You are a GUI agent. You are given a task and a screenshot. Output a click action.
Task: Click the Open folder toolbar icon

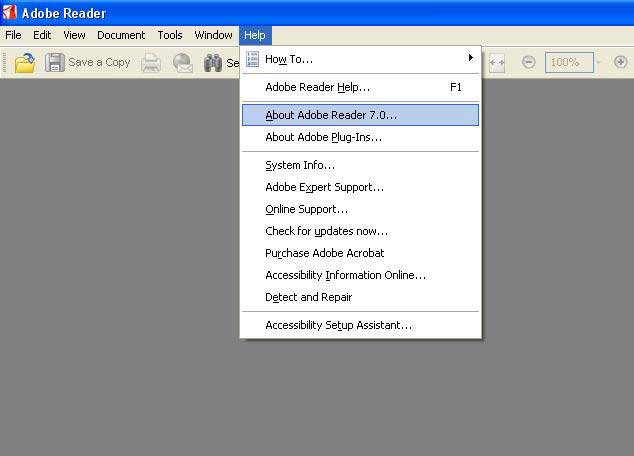pos(25,63)
